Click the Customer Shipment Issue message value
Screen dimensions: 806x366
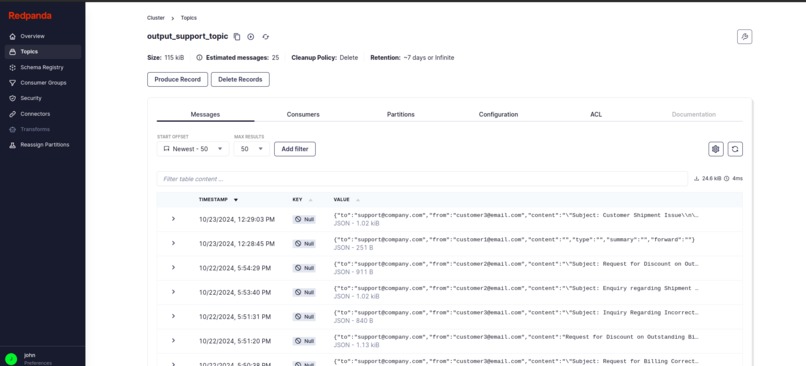coord(516,215)
